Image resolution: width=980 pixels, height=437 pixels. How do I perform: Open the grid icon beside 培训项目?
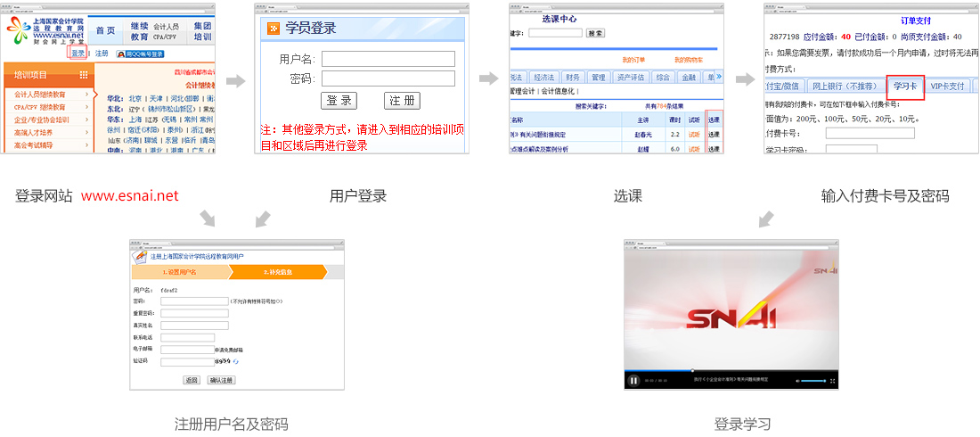(x=84, y=75)
